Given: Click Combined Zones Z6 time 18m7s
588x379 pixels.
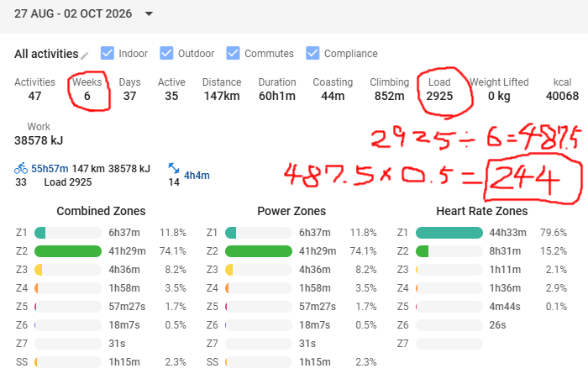Looking at the screenshot, I should (x=124, y=325).
